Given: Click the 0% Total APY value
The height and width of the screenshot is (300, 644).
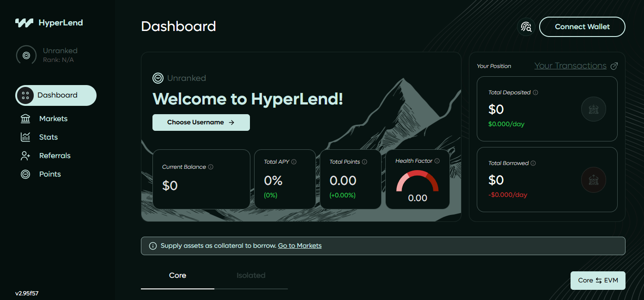Looking at the screenshot, I should click(273, 181).
